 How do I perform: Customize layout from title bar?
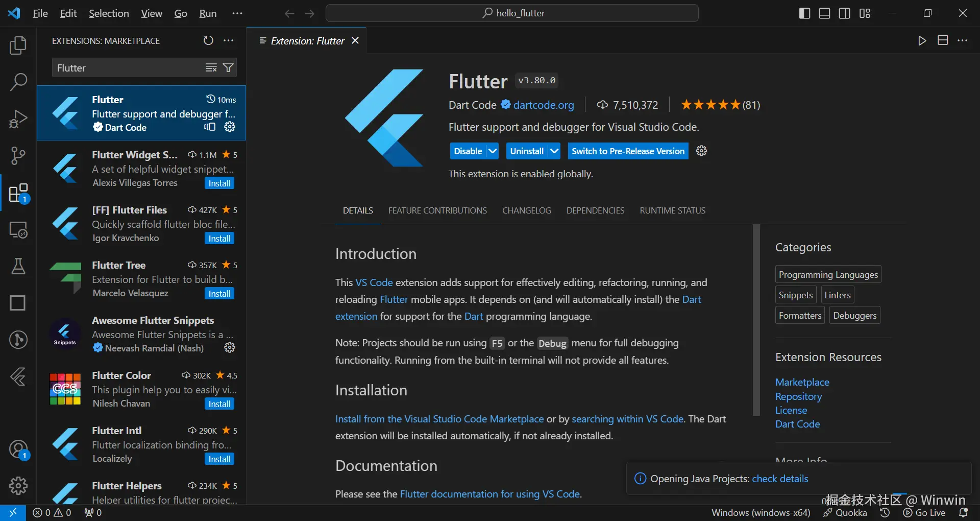point(865,13)
